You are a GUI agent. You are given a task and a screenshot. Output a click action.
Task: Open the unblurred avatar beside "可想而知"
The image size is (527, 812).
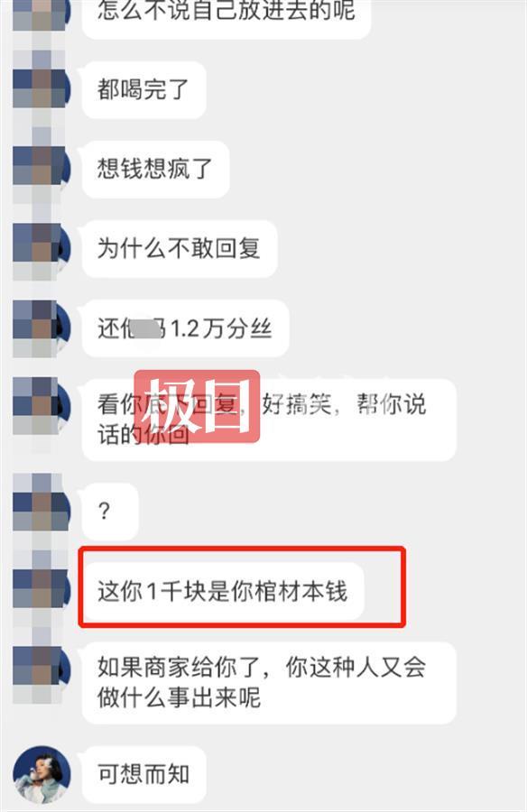click(42, 775)
